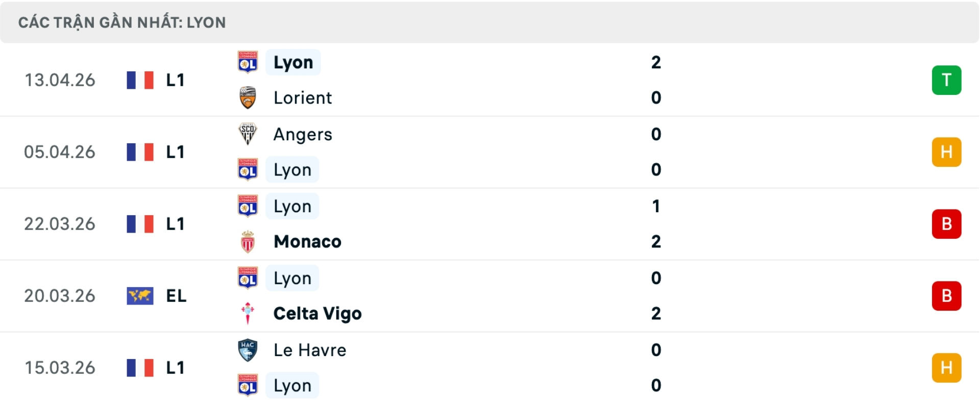980x404 pixels.
Task: Click the Celta Vigo crest icon
Action: [x=248, y=313]
